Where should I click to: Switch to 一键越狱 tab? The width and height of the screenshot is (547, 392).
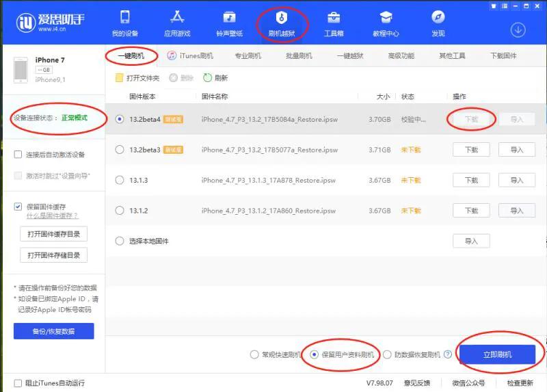350,55
